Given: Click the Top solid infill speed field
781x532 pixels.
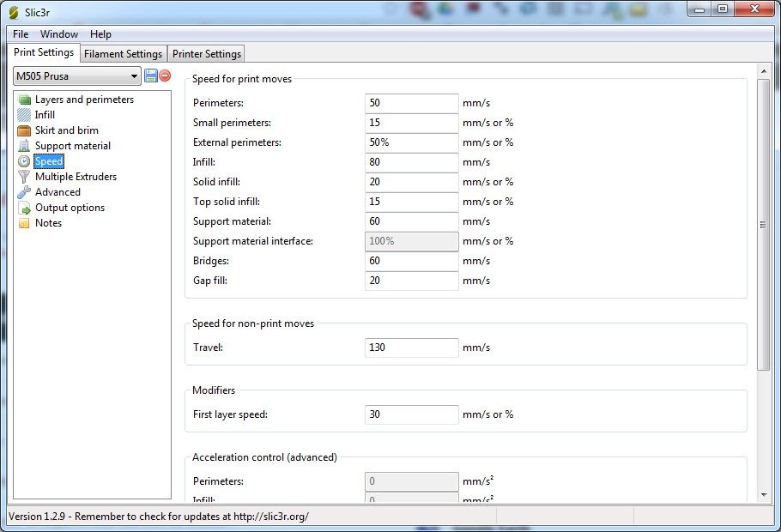Looking at the screenshot, I should coord(411,202).
